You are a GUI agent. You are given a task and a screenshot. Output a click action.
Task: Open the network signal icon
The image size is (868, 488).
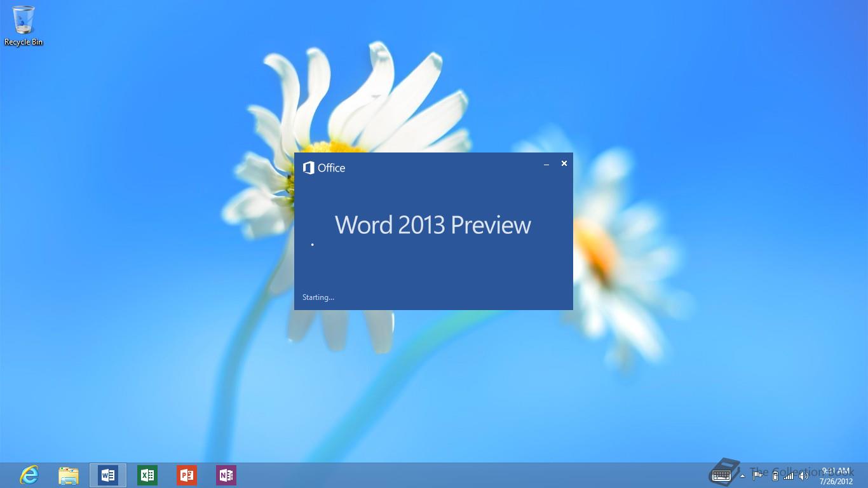tap(789, 475)
